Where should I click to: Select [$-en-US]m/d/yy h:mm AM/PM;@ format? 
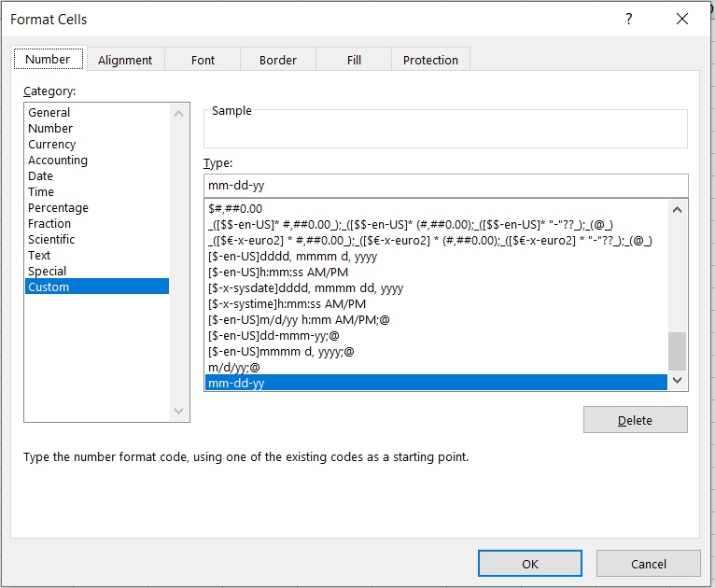(x=436, y=319)
